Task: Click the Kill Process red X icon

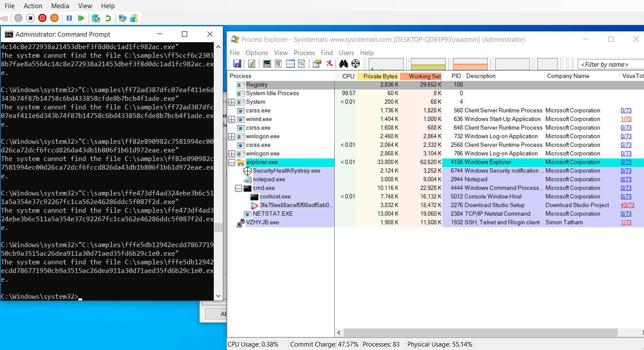Action: pos(330,64)
